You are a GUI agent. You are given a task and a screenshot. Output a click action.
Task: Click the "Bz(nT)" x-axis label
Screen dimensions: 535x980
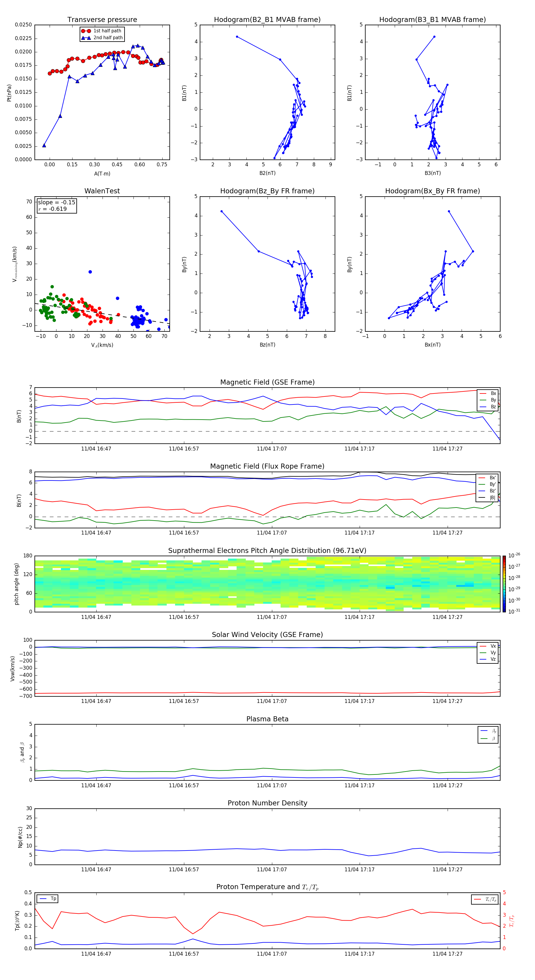(267, 345)
